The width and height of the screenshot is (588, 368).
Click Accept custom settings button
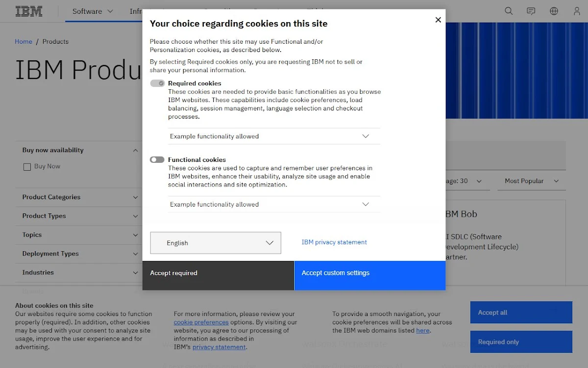[x=370, y=275]
